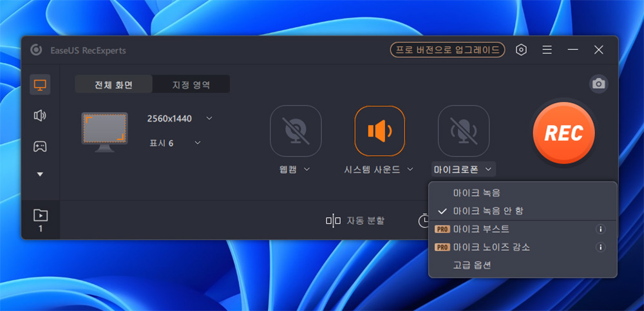Screen dimensions: 644x311
Task: Select 마이크 노이즈 감소 PRO option
Action: [522, 247]
